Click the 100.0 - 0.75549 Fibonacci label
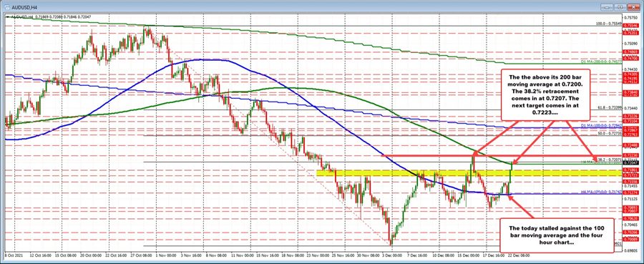This screenshot has width=644, height=264. [609, 24]
